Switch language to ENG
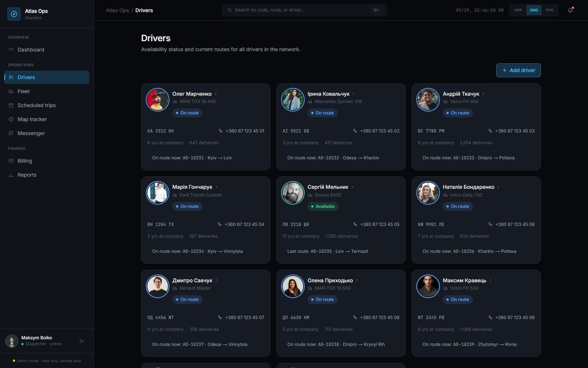The height and width of the screenshot is (368, 588). (534, 10)
